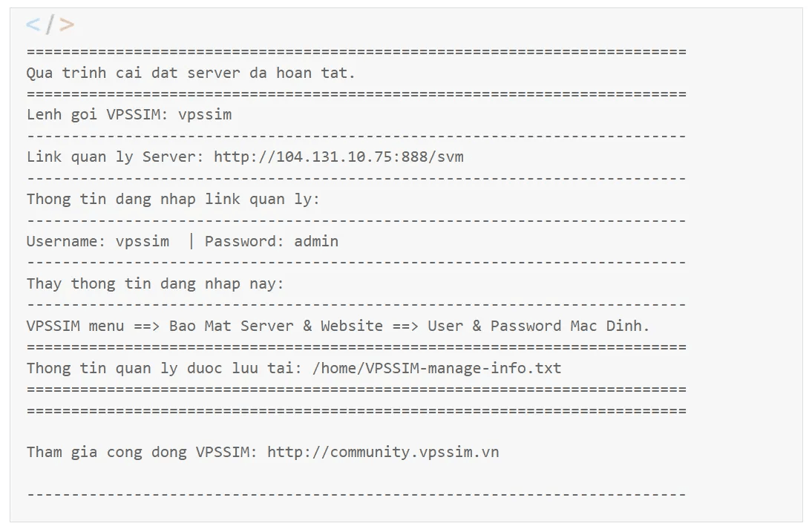Open the server manager link 104.131.10.75:888/svm

pos(338,157)
